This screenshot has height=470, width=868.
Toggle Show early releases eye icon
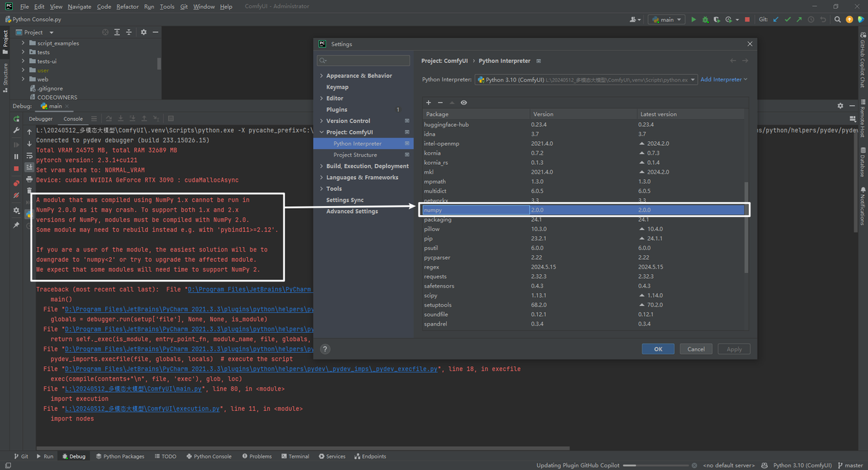pyautogui.click(x=464, y=102)
